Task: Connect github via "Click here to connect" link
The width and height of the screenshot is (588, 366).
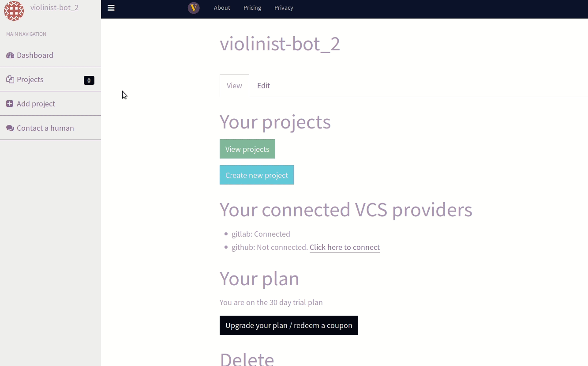Action: [x=345, y=247]
